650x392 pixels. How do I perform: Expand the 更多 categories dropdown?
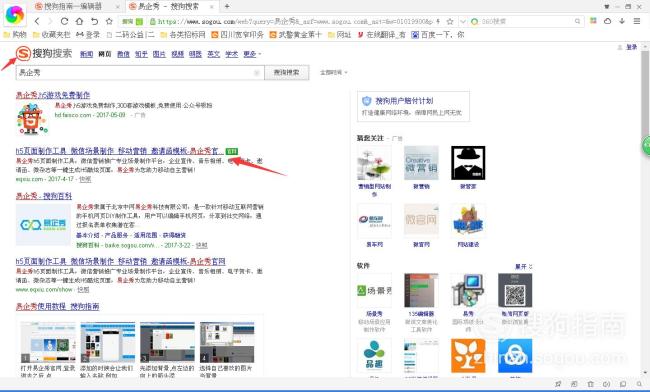click(x=252, y=54)
